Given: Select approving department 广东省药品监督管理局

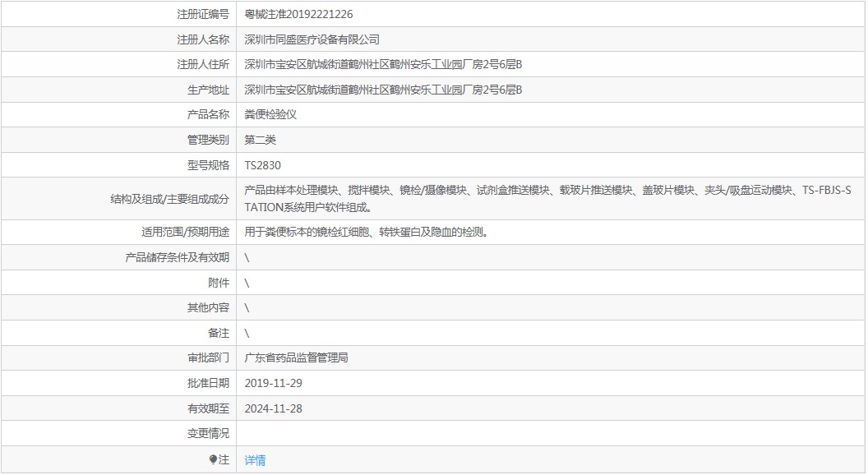Looking at the screenshot, I should (x=296, y=358).
